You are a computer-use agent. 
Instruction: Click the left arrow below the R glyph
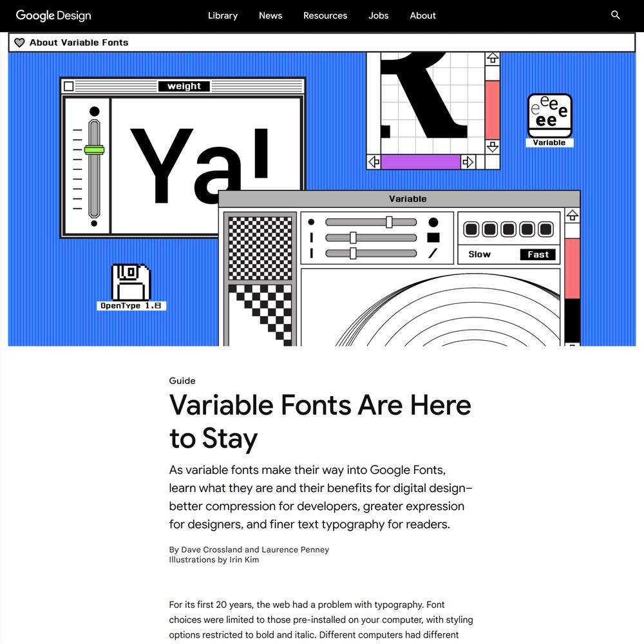coord(374,162)
